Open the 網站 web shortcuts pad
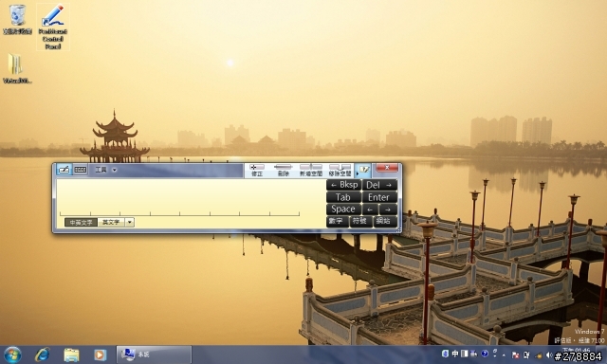This screenshot has height=364, width=607. (x=385, y=221)
